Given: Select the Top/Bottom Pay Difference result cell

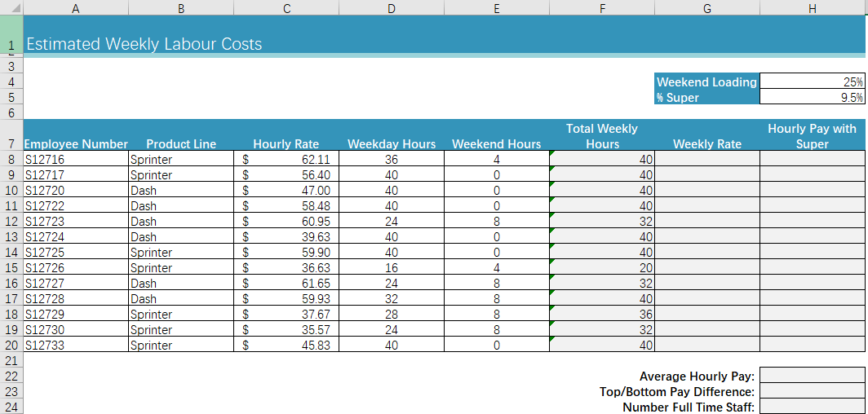Looking at the screenshot, I should (812, 391).
